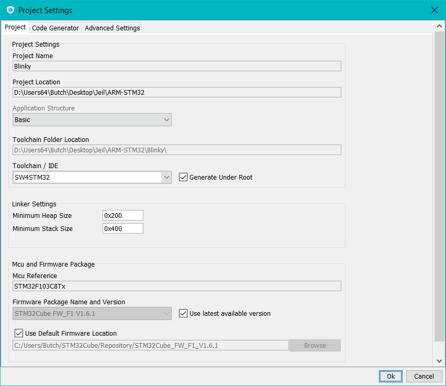This screenshot has width=446, height=386.
Task: Click the Minimum Stack Size label
Action: tap(42, 229)
